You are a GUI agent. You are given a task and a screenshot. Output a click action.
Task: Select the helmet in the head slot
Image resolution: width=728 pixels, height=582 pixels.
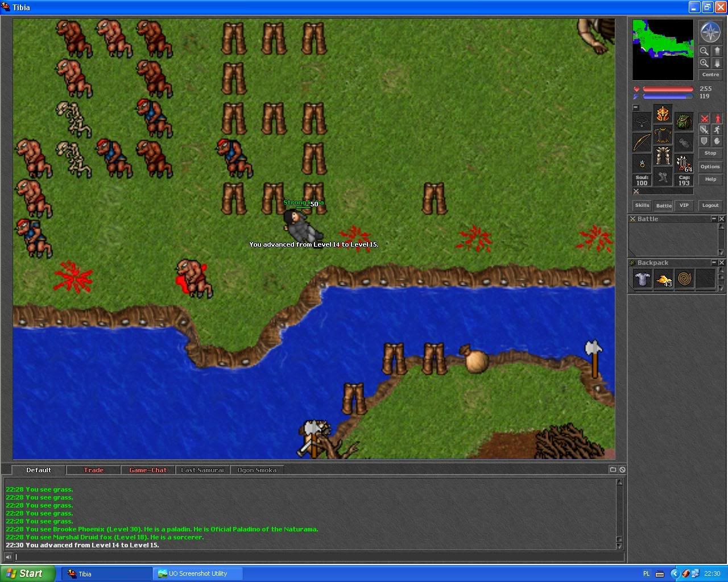[663, 114]
